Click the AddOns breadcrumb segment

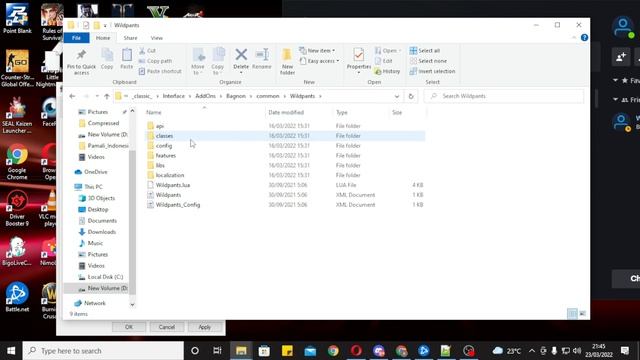coord(205,96)
